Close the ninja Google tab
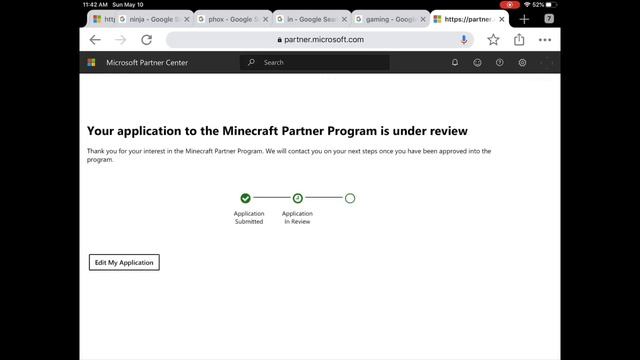The image size is (640, 360). [x=187, y=19]
